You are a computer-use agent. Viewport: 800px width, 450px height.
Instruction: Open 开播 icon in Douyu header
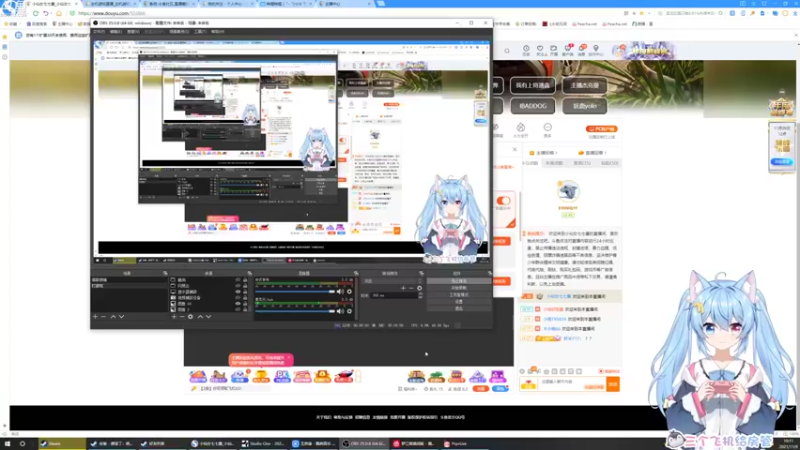coord(554,50)
